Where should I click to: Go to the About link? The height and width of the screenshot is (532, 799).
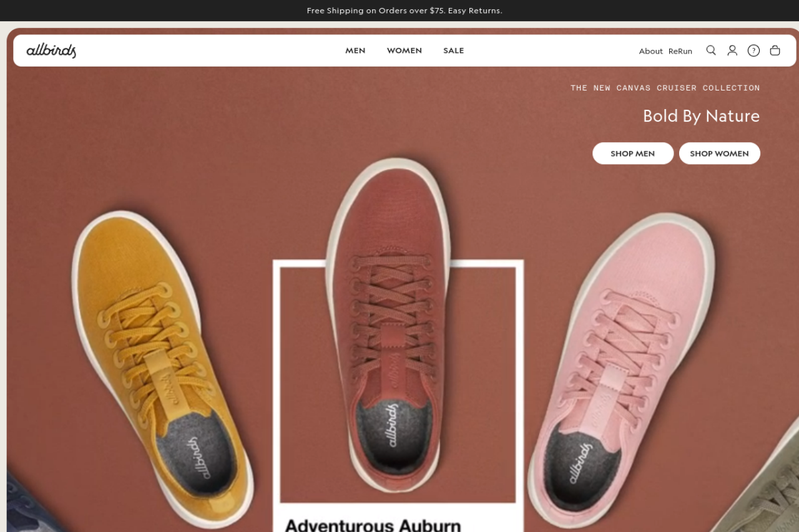click(650, 51)
